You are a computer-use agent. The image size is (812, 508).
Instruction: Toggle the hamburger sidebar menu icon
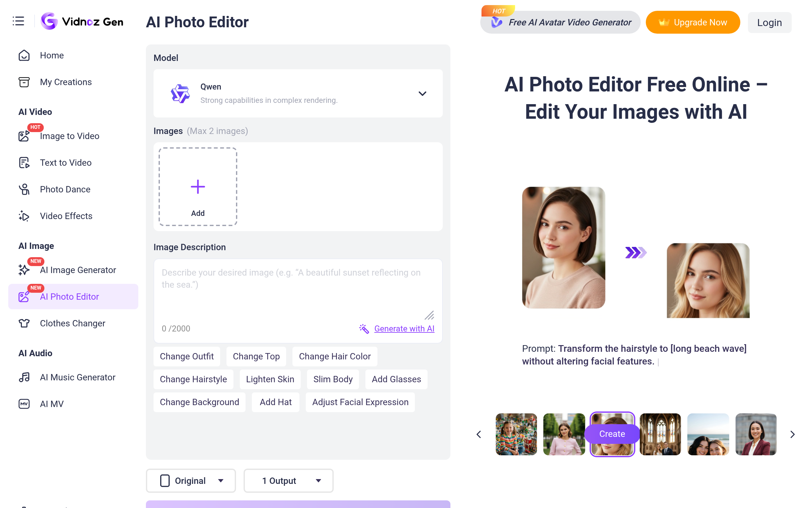[x=18, y=21]
